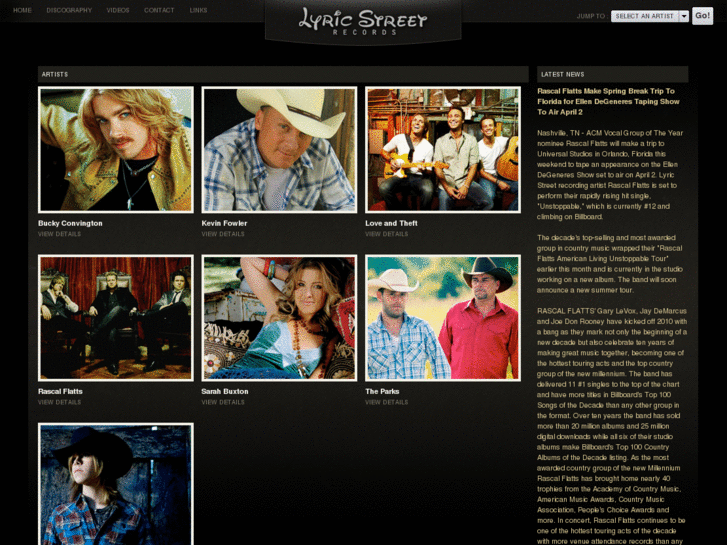Click the Go! button
This screenshot has width=727, height=545.
(702, 16)
